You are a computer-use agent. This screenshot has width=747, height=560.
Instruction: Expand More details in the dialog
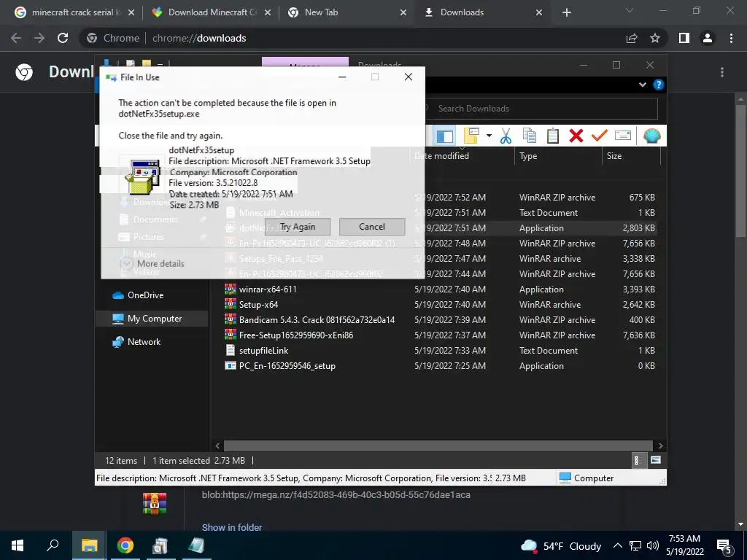tap(152, 263)
